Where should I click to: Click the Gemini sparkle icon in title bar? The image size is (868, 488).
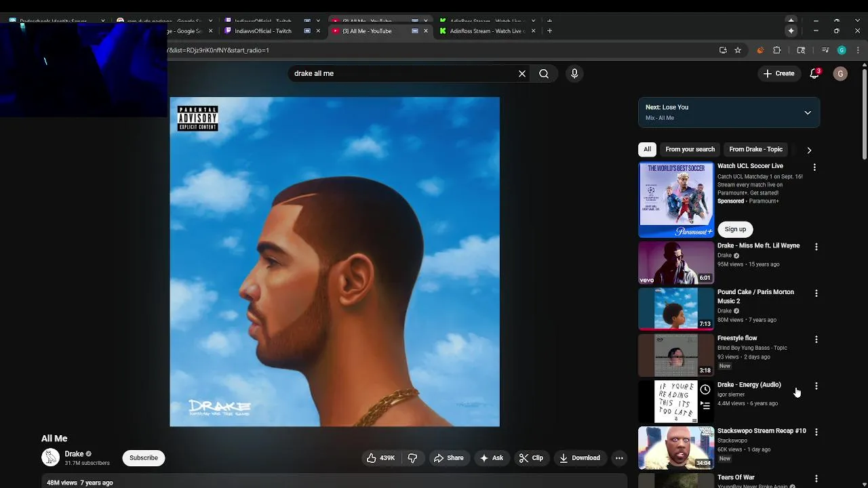pos(791,31)
